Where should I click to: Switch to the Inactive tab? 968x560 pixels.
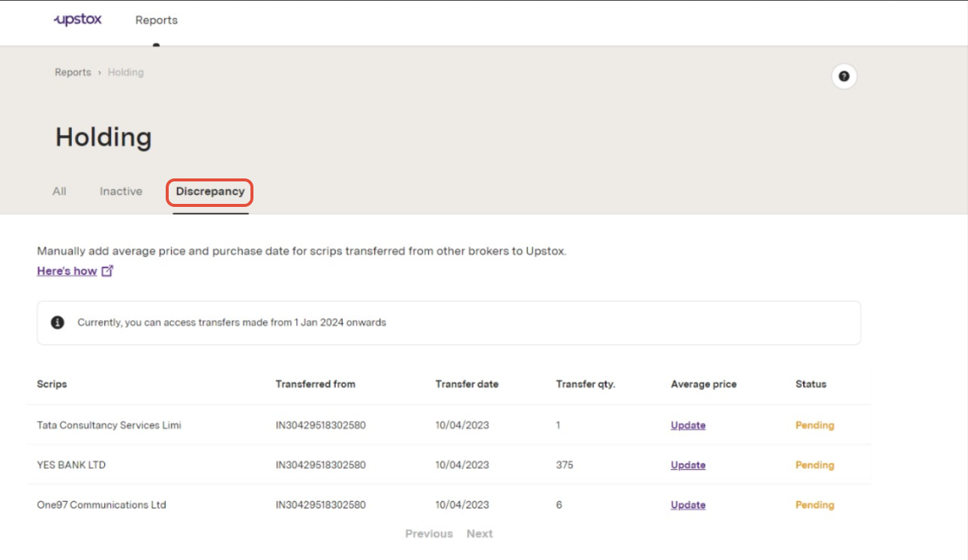(121, 192)
